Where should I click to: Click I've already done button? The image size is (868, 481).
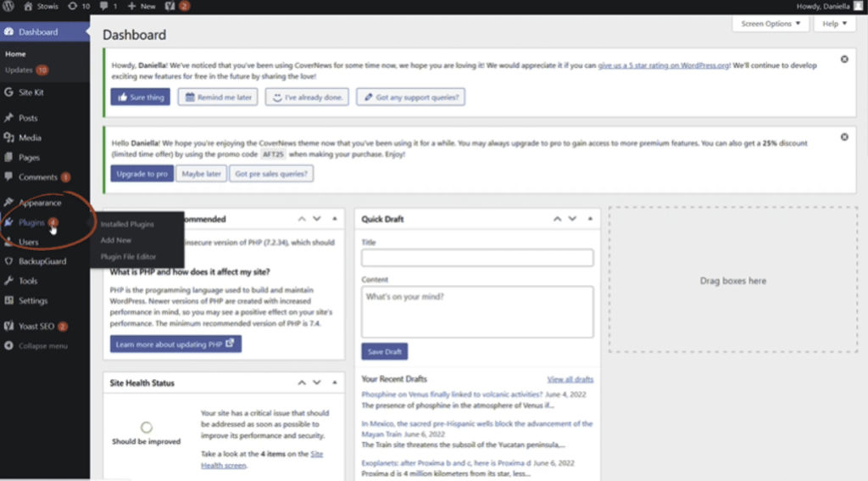click(x=307, y=97)
